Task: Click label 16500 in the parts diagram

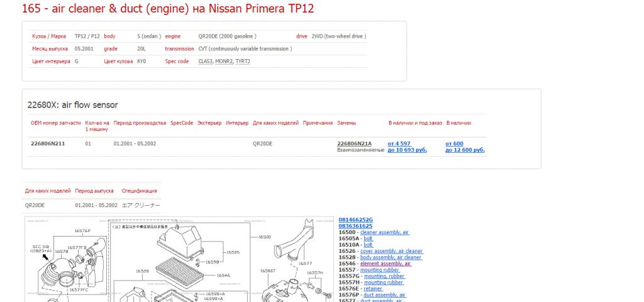Action: pyautogui.click(x=265, y=237)
